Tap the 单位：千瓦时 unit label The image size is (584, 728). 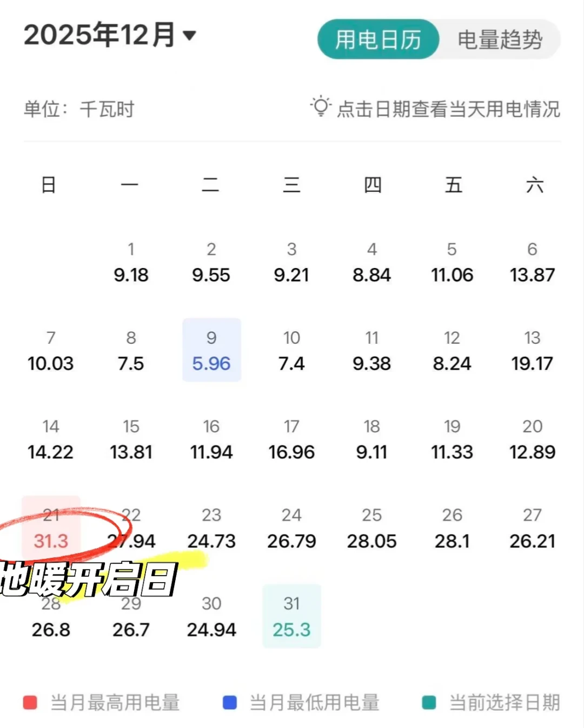point(79,109)
